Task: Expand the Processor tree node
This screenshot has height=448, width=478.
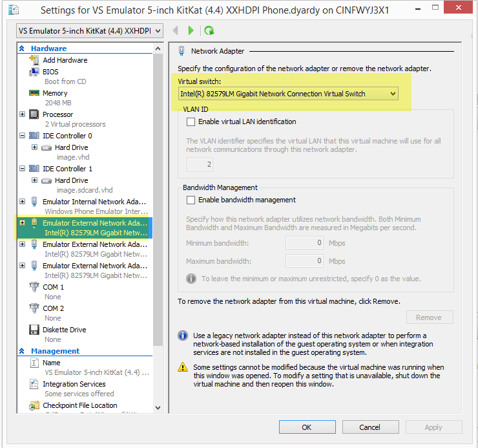Action: click(x=23, y=114)
